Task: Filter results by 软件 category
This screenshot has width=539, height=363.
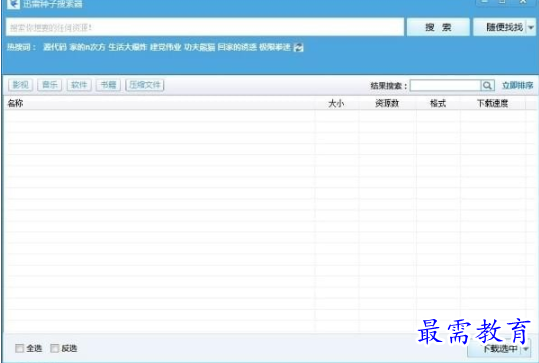Action: (x=79, y=85)
